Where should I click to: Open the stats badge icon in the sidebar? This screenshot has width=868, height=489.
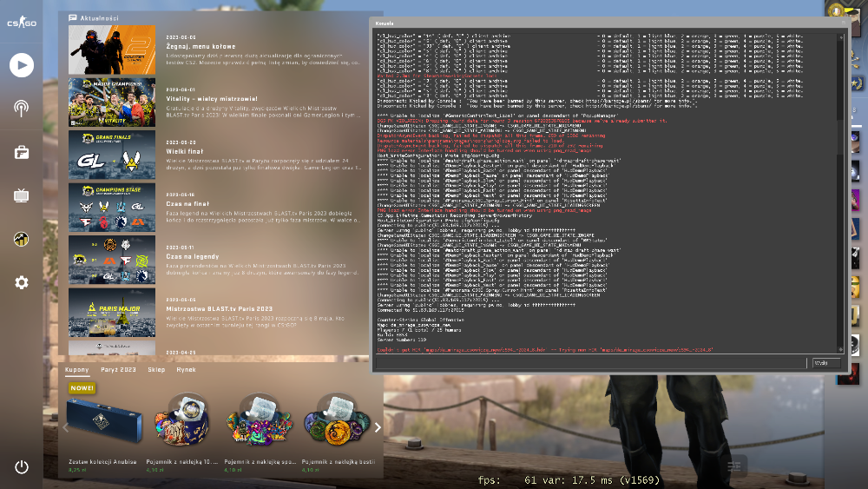point(22,239)
